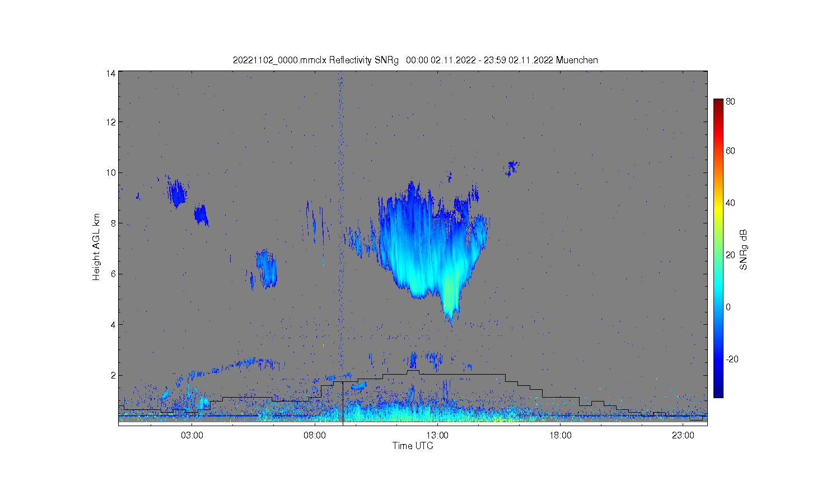Image resolution: width=840 pixels, height=504 pixels.
Task: Click the colorbar value 80
Action: (730, 101)
